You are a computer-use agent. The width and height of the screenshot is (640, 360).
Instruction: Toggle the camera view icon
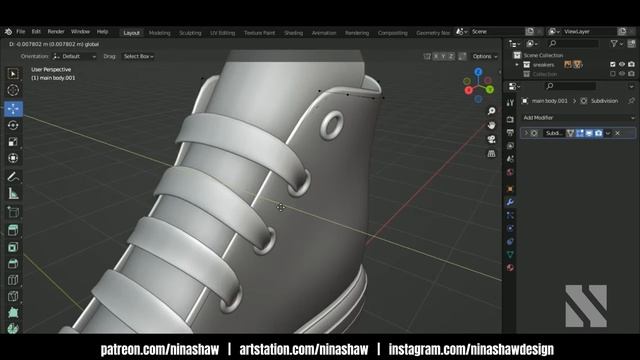click(491, 140)
